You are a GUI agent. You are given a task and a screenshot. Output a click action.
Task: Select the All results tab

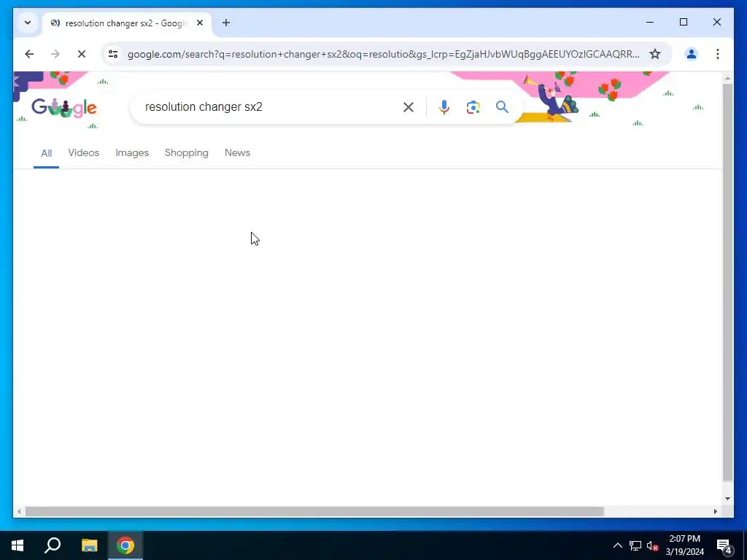click(x=46, y=153)
